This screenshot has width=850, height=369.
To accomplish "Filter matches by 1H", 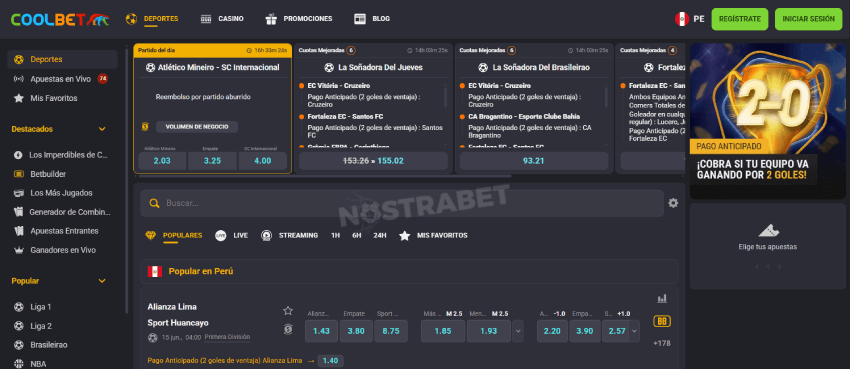I will point(336,236).
